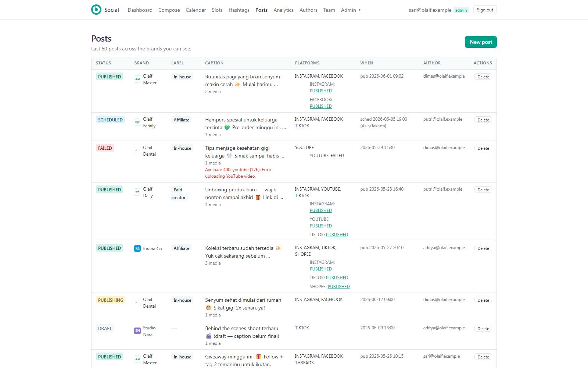Open Shopee PUBLISHED link for Koleksi terbaru post
Viewport: 588px width, 368px height.
(x=338, y=287)
